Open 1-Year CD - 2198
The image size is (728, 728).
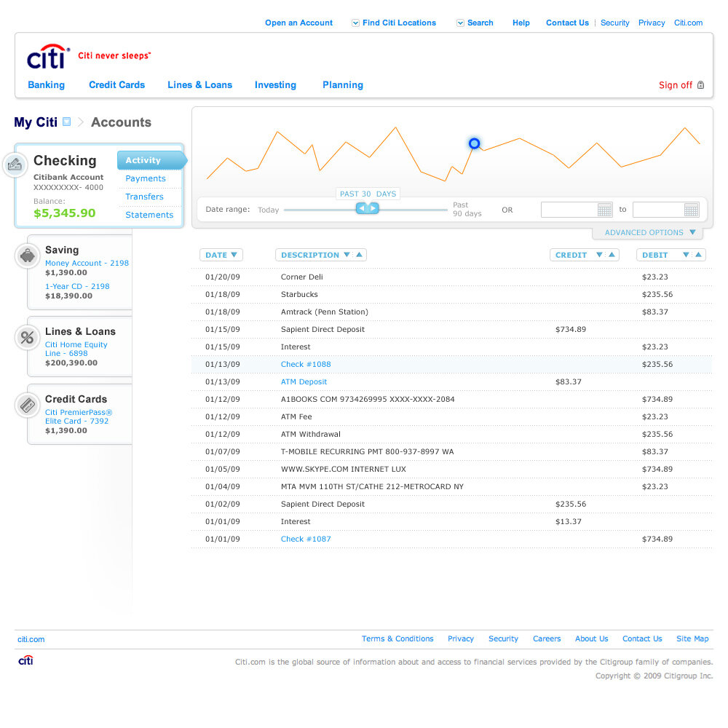point(77,286)
